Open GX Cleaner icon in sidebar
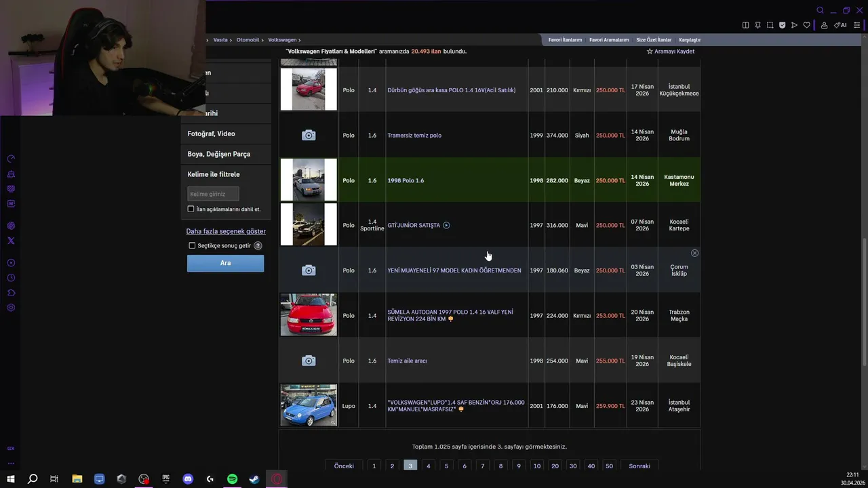This screenshot has width=868, height=488. click(x=11, y=174)
